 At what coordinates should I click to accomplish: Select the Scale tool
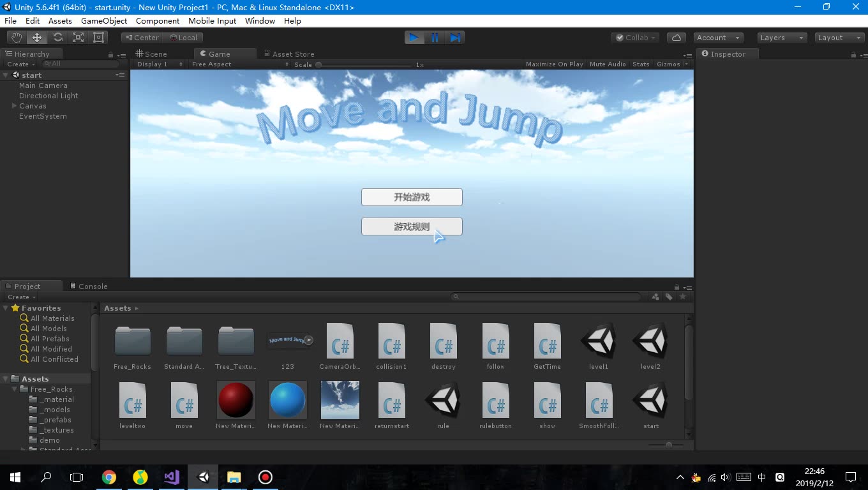[x=78, y=38]
